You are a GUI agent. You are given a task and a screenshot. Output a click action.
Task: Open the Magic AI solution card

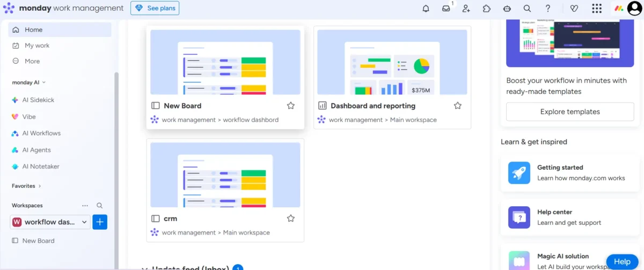pyautogui.click(x=571, y=257)
